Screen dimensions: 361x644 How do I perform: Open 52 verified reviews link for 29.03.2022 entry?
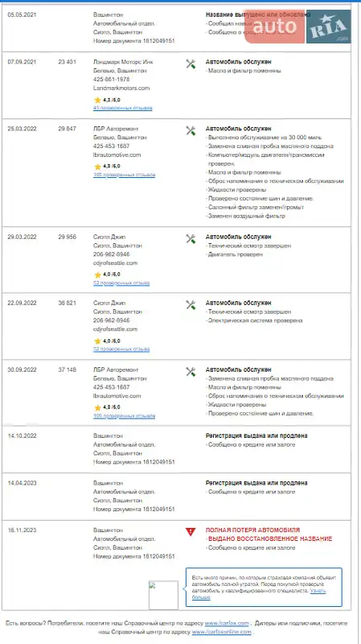coord(121,283)
